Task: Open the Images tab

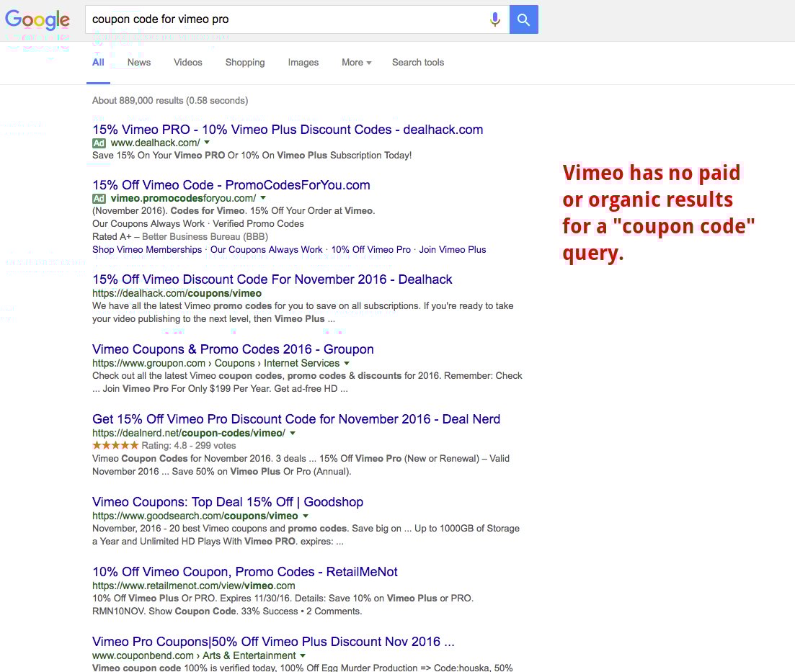Action: click(x=303, y=63)
